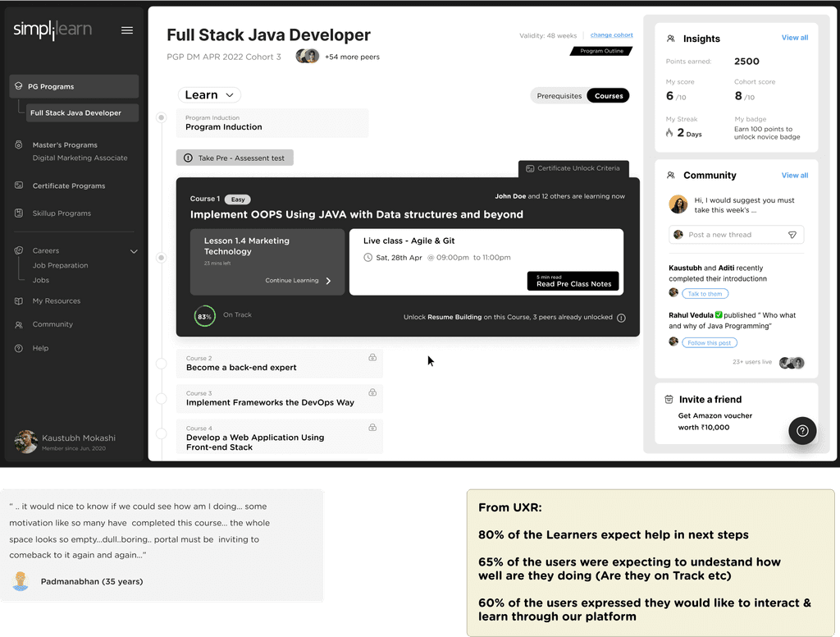Open Skillup Programs in the sidebar
The height and width of the screenshot is (637, 840).
click(62, 213)
